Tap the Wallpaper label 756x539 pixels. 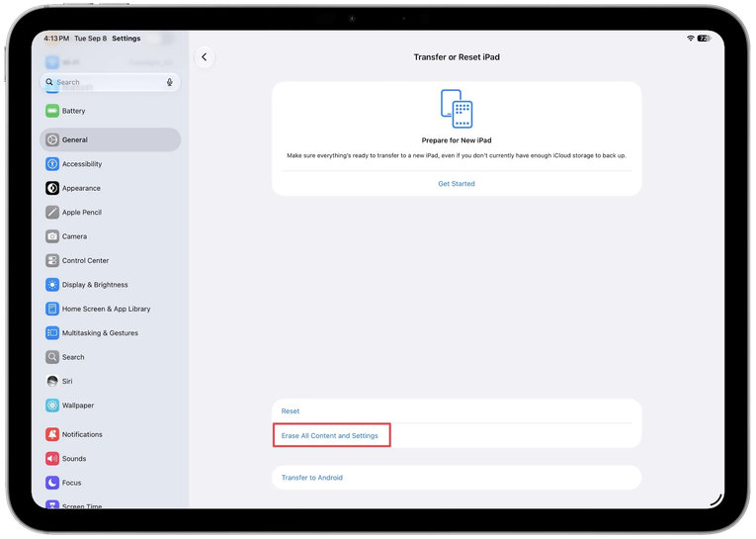78,405
